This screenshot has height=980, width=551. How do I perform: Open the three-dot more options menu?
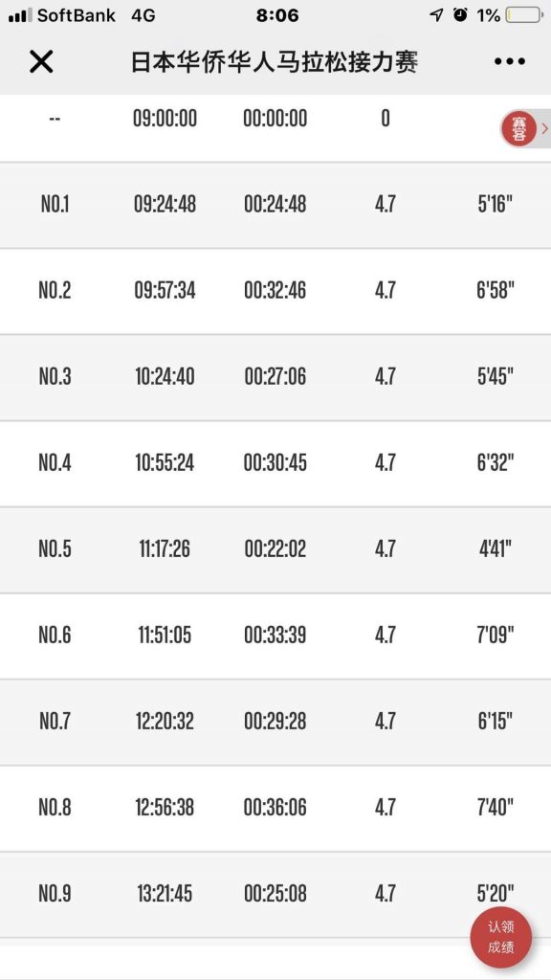pos(509,61)
